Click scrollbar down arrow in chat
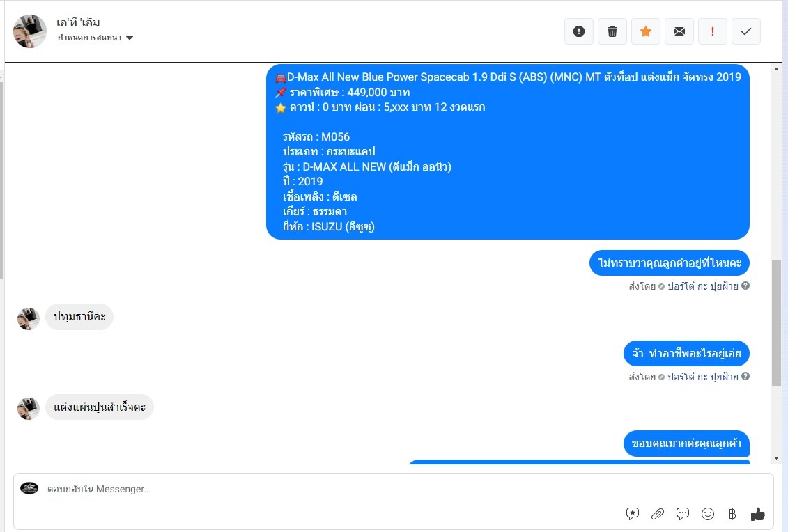This screenshot has height=532, width=788. (x=777, y=458)
